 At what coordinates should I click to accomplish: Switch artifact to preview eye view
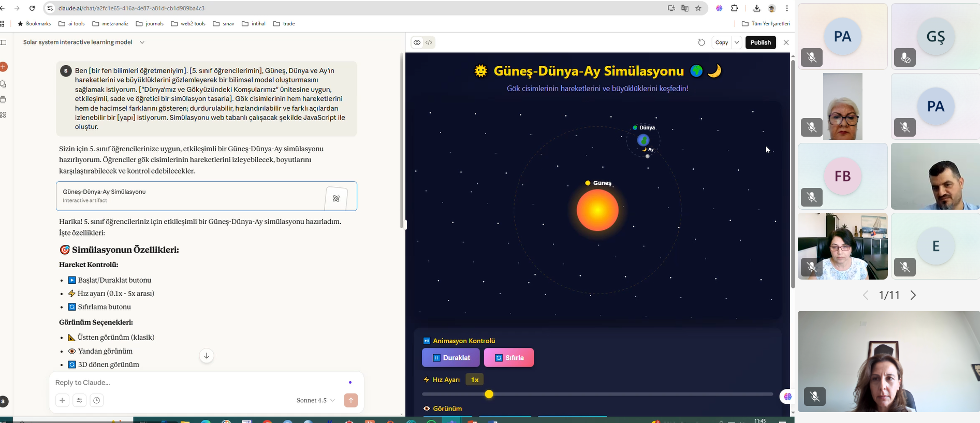coord(417,42)
